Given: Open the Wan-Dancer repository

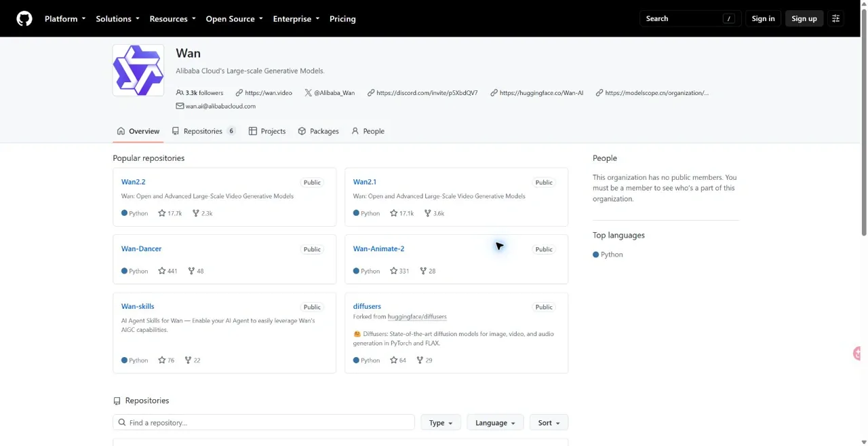Looking at the screenshot, I should (x=141, y=248).
